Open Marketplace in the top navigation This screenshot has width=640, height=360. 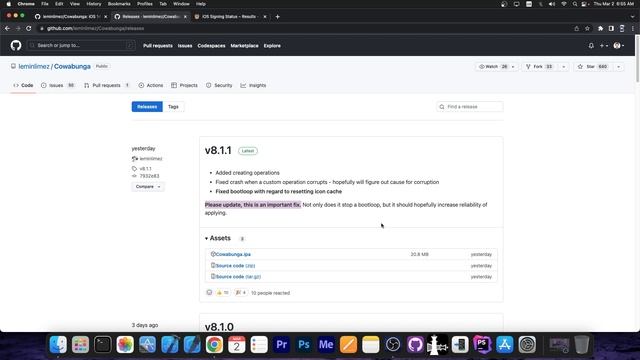pyautogui.click(x=244, y=46)
